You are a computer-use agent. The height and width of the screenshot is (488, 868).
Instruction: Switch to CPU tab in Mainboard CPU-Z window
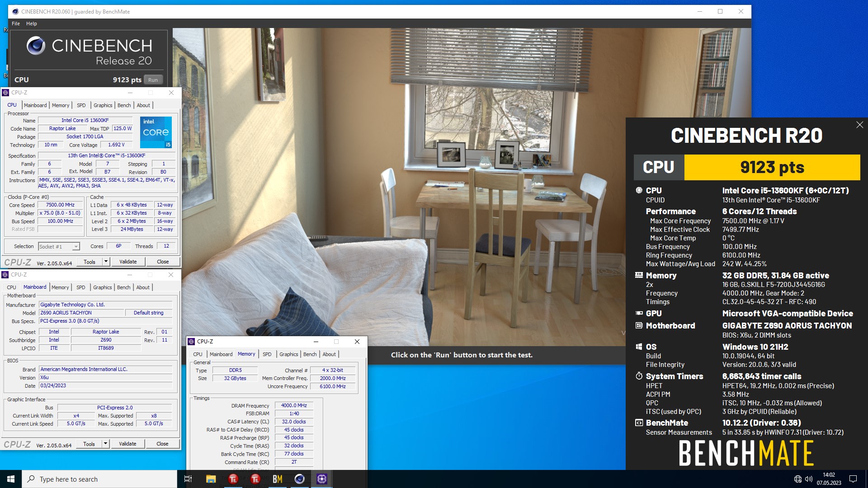pos(12,287)
